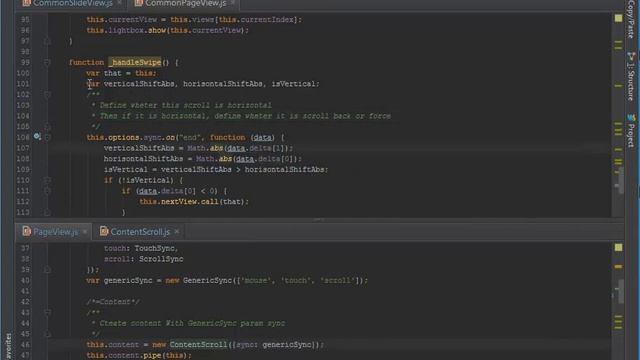Close the PageView.js tab
The image size is (640, 360).
[85, 232]
